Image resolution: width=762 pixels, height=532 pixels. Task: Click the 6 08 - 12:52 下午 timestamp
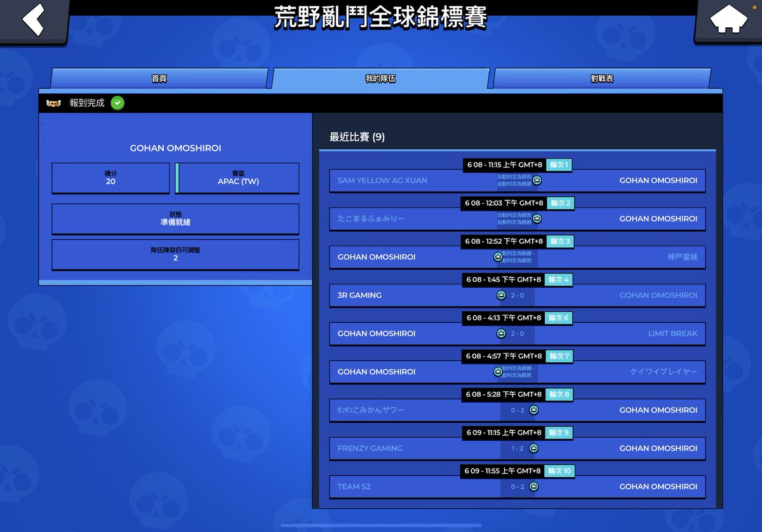coord(504,241)
